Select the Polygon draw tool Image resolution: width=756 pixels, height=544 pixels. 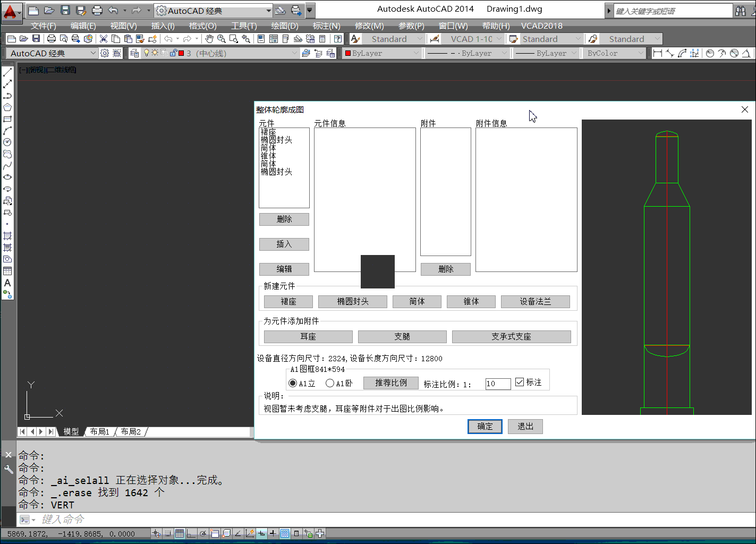[x=7, y=107]
